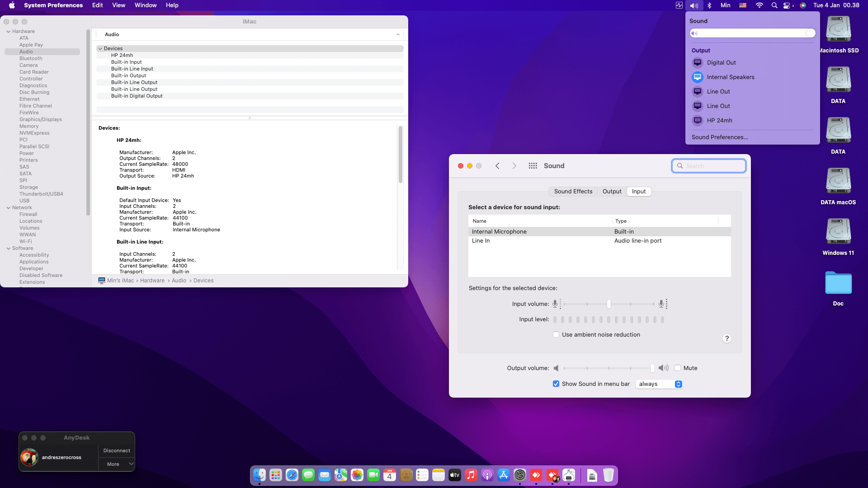Image resolution: width=868 pixels, height=488 pixels.
Task: Open Finder from the Dock
Action: click(259, 475)
